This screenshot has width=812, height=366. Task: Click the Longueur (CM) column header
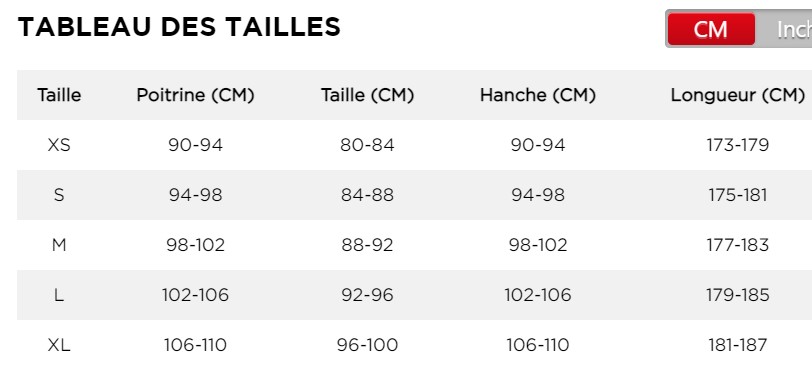(x=738, y=95)
